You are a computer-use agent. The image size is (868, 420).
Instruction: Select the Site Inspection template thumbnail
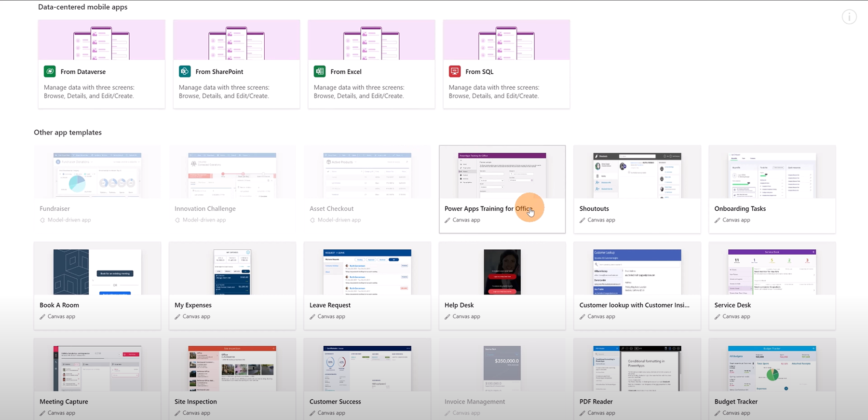pos(232,368)
